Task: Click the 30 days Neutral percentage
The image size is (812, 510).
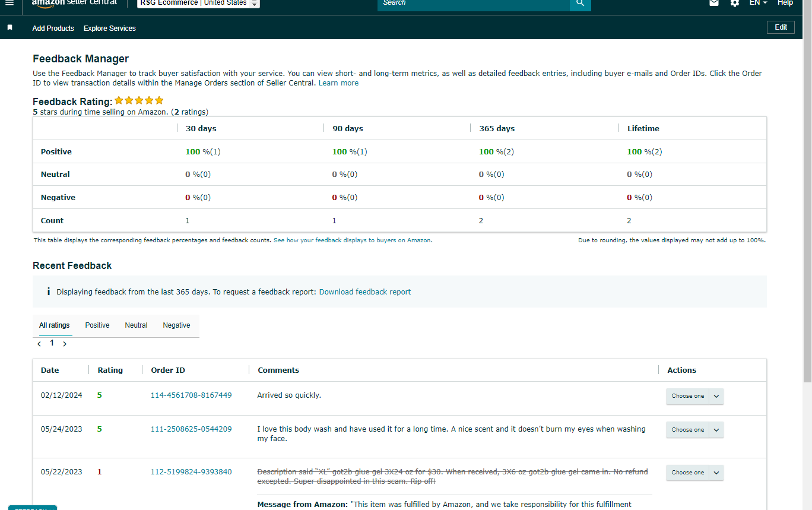Action: click(x=198, y=175)
